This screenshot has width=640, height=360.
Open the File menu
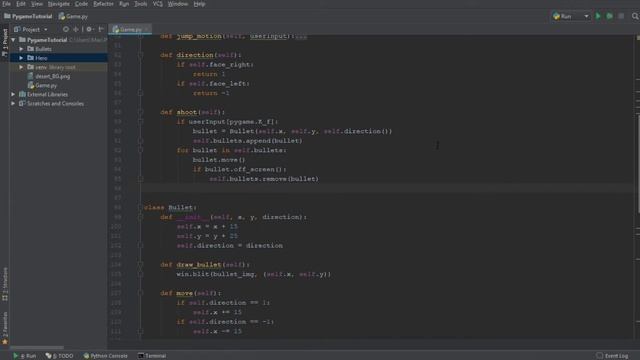pyautogui.click(x=6, y=4)
